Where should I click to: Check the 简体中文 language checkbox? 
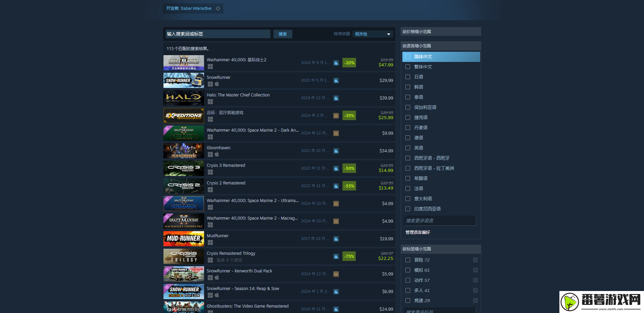point(408,57)
